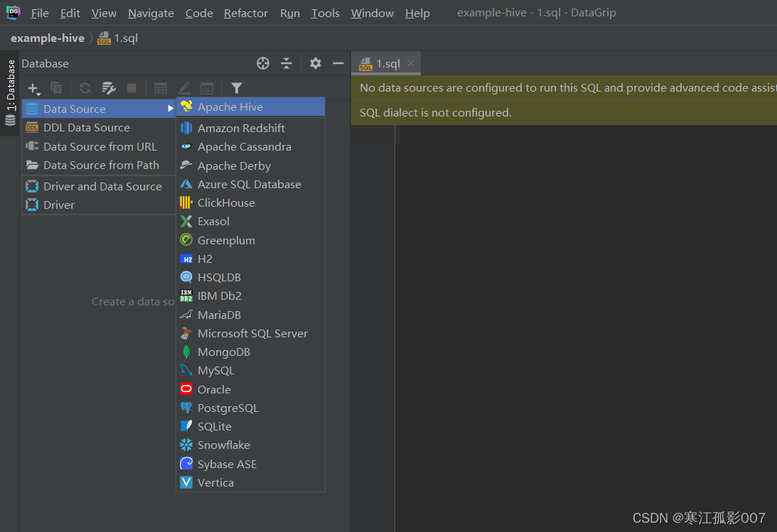Select Apache Derby data source
Screen dimensions: 777x532
click(251, 165)
